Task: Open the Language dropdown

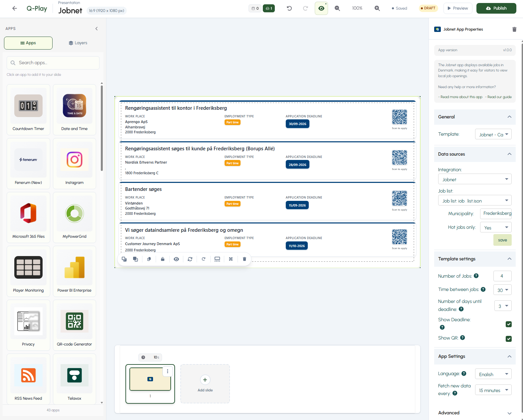Action: click(x=493, y=374)
